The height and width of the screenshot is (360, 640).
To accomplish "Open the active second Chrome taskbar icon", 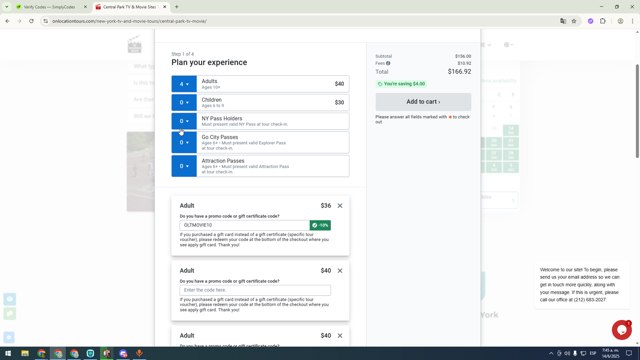I will (58, 353).
